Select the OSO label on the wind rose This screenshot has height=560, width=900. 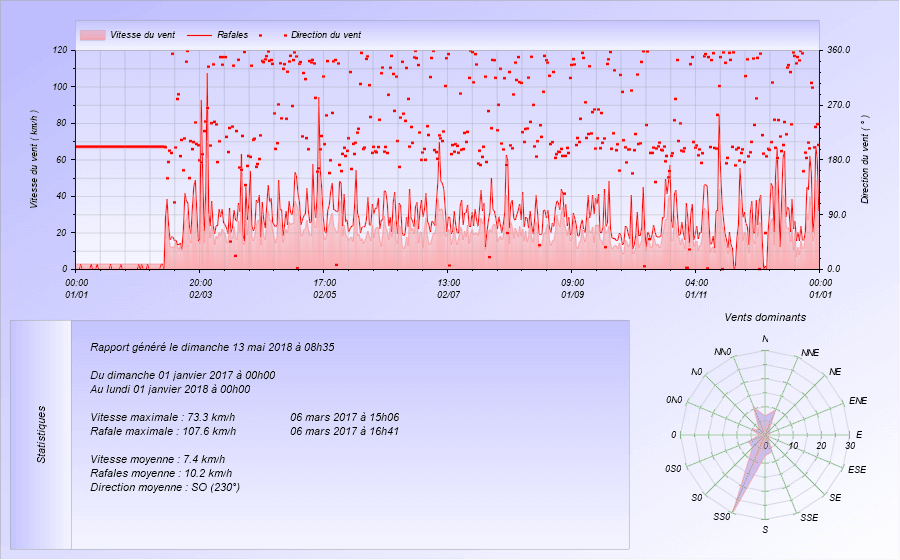[672, 469]
